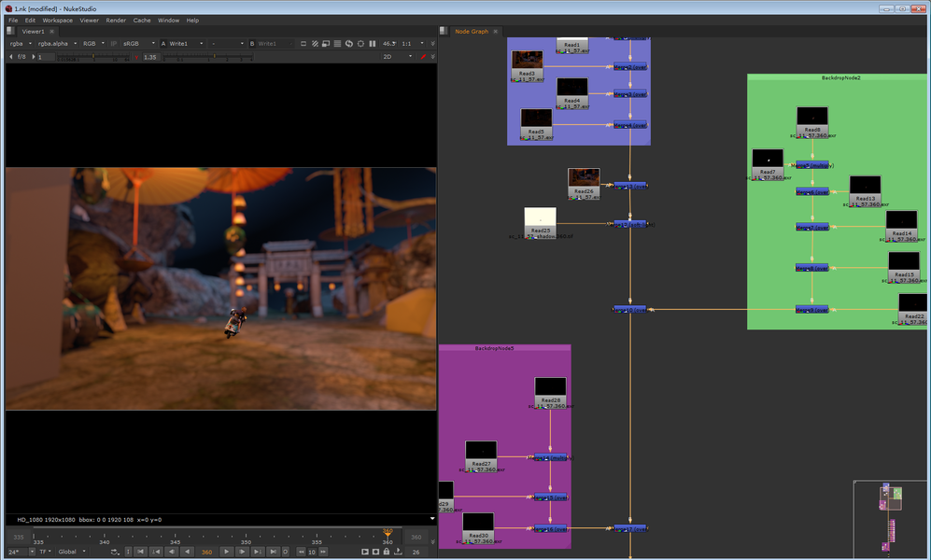Screen dimensions: 931x560
Task: Decrease the f-stop with the left arrow
Action: 10,57
